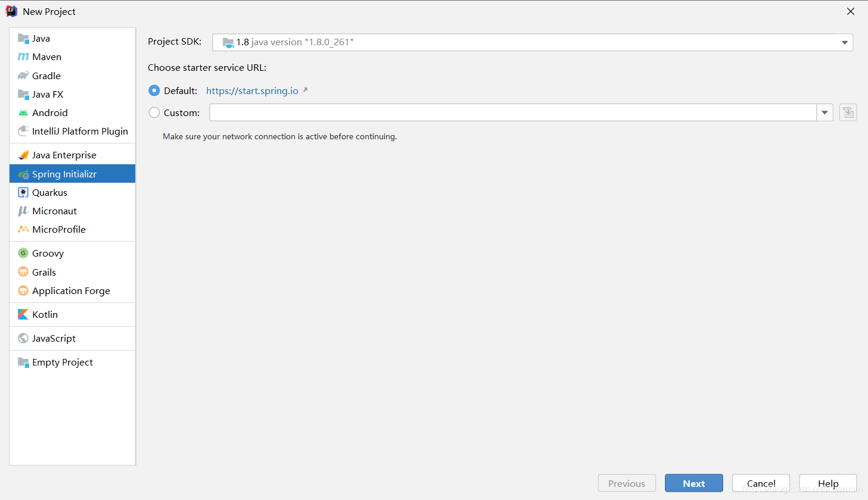Viewport: 868px width, 500px height.
Task: Click the MicroProfile icon
Action: coord(23,229)
